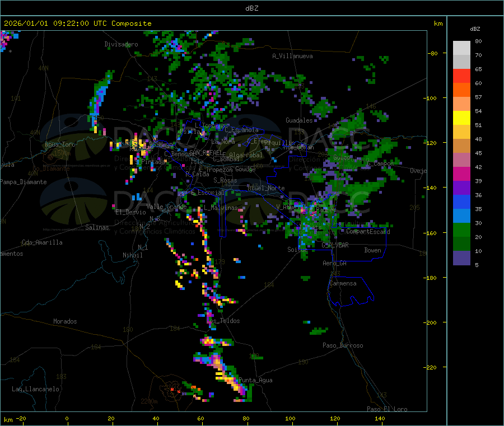Image resolution: width=504 pixels, height=426 pixels.
Task: Click the legend value 57
Action: tap(478, 97)
